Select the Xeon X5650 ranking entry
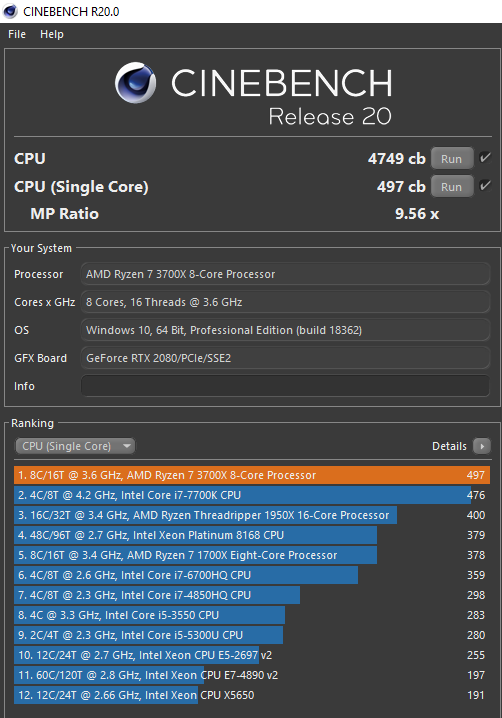 pos(252,695)
